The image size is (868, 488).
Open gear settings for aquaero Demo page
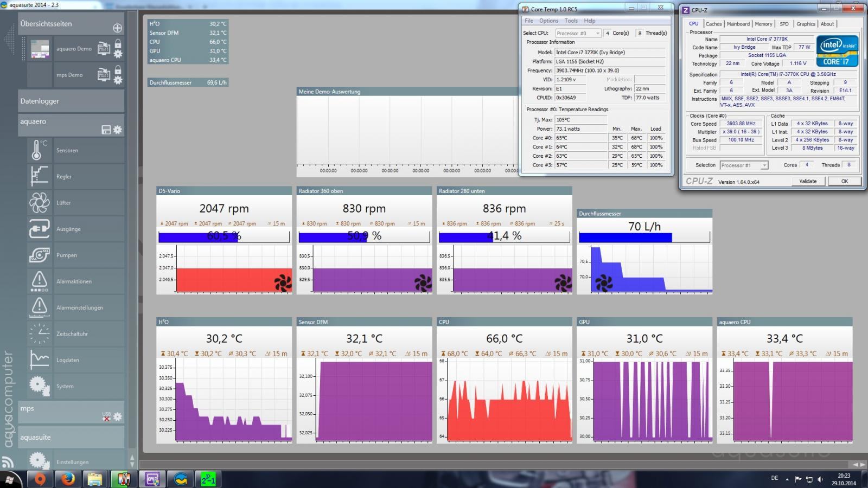tap(118, 54)
